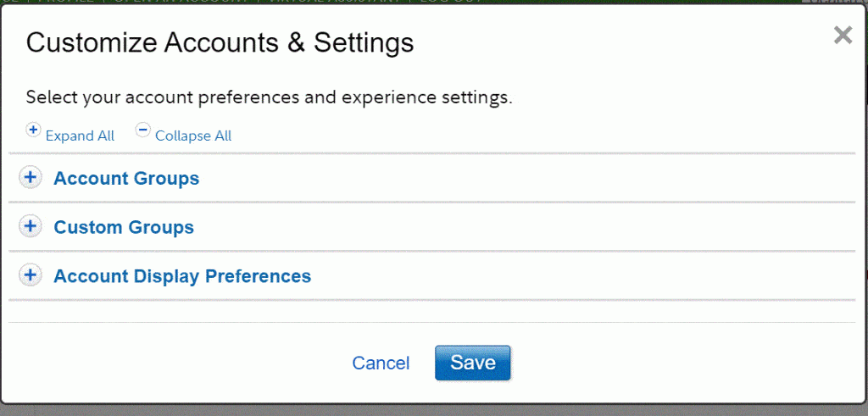
Task: Click the Expand All link
Action: tap(80, 136)
